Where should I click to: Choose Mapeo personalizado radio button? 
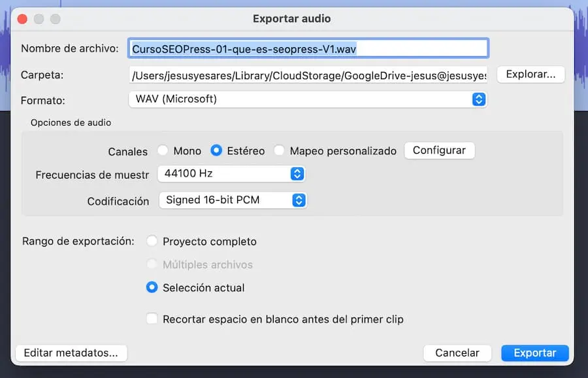[280, 151]
